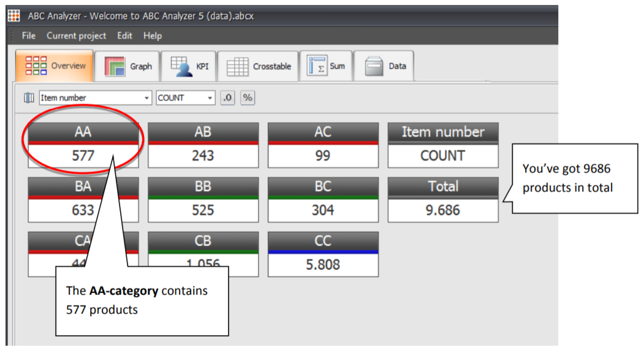Screen dimensions: 644x355
Task: Switch to the Data tab
Action: coord(384,66)
